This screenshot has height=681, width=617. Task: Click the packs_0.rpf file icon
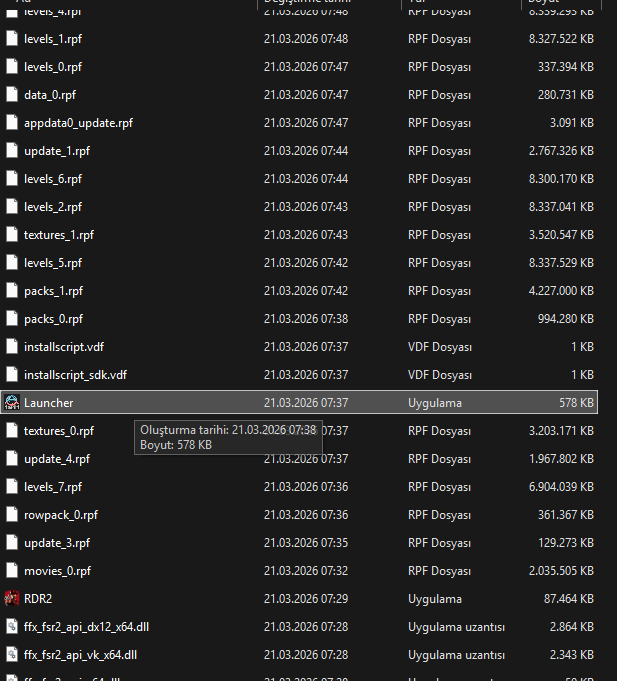click(x=12, y=319)
